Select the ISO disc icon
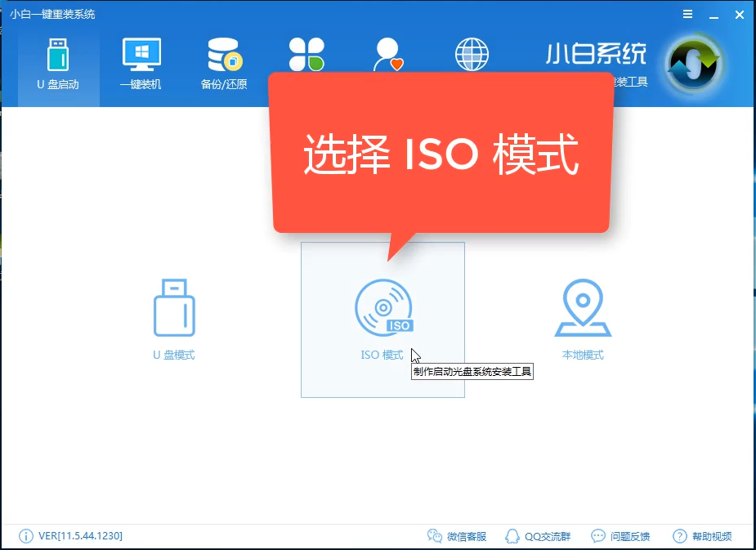 click(x=382, y=307)
